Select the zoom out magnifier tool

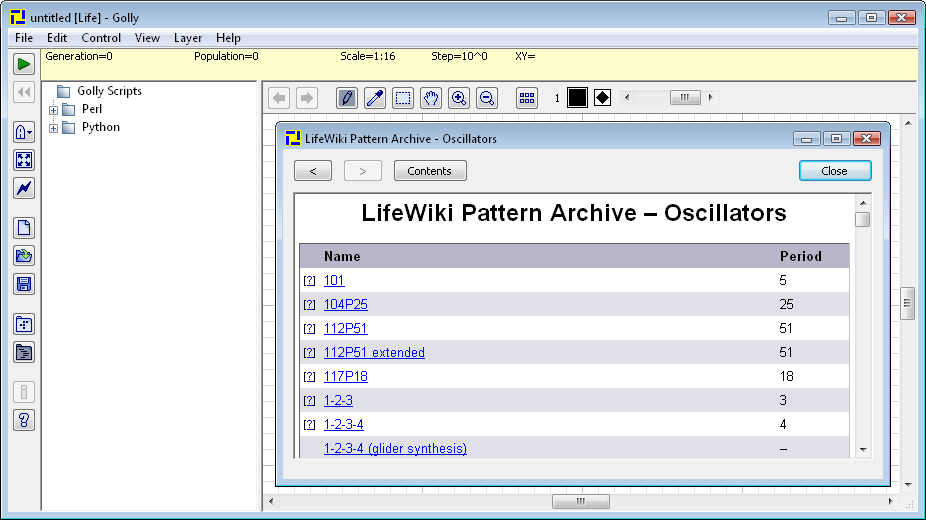tap(487, 98)
